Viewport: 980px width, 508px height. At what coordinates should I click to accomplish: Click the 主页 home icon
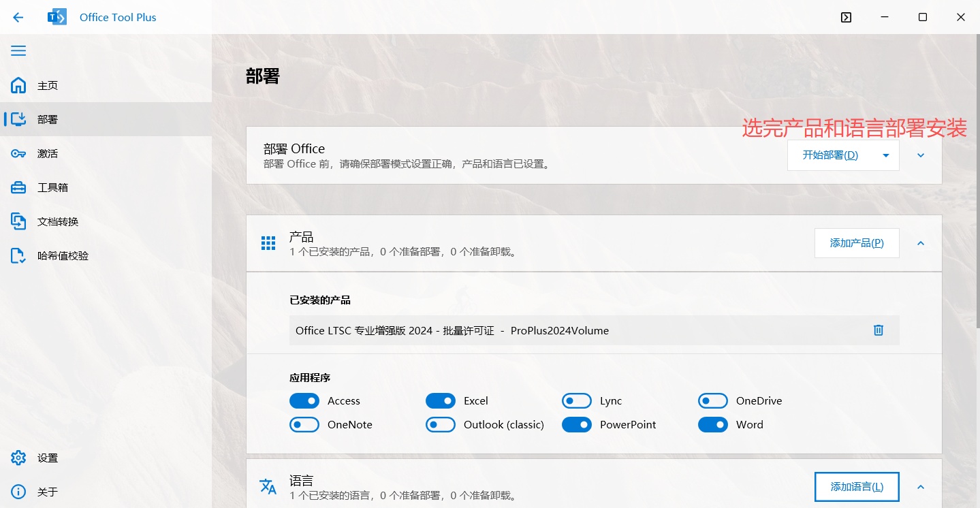coord(18,86)
